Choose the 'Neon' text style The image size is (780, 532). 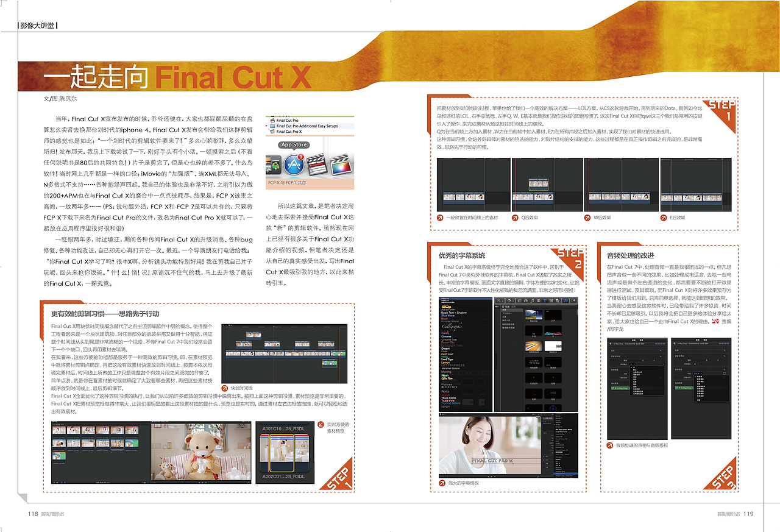point(445,375)
